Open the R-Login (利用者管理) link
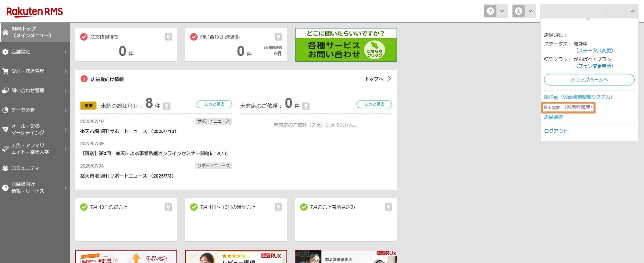 [568, 107]
